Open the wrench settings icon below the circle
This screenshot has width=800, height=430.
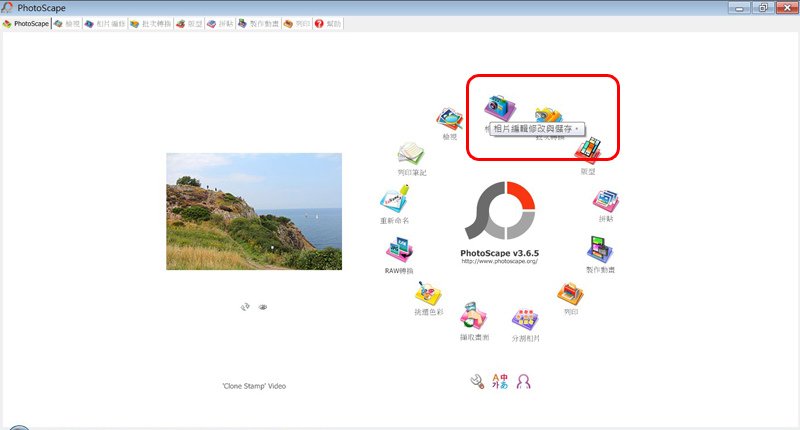point(477,382)
